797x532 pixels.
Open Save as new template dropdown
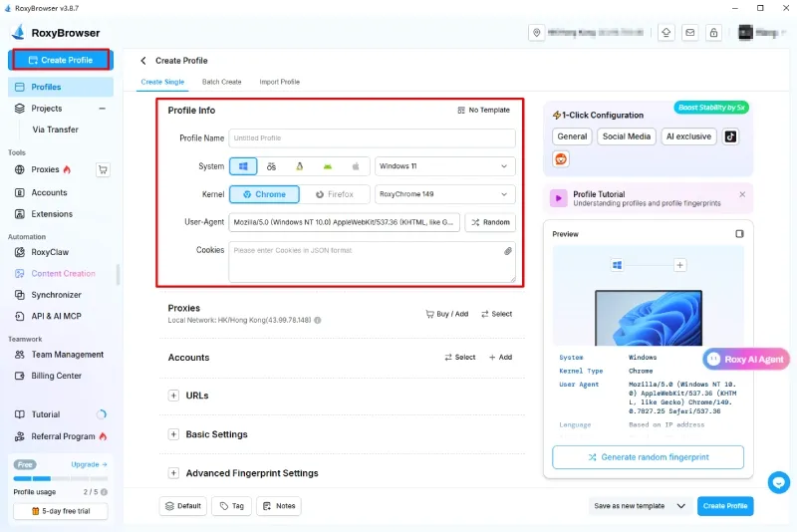pos(641,506)
